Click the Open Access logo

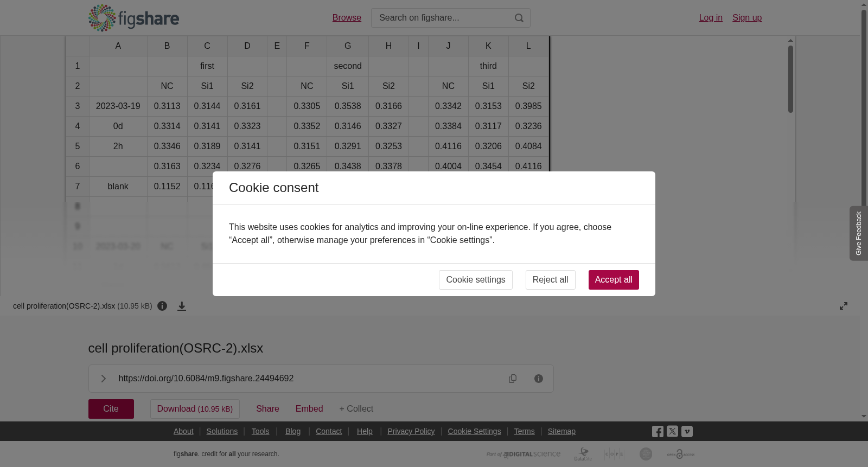pos(681,454)
